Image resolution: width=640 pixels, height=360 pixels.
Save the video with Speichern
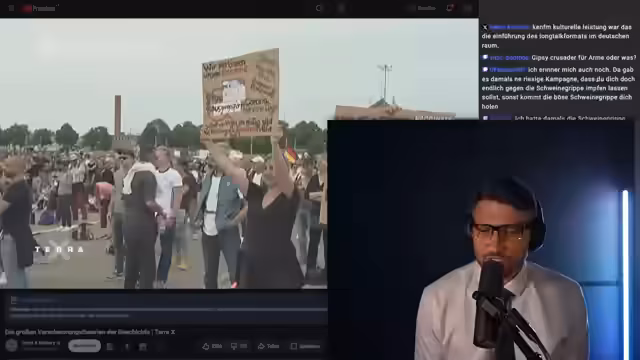[305, 346]
